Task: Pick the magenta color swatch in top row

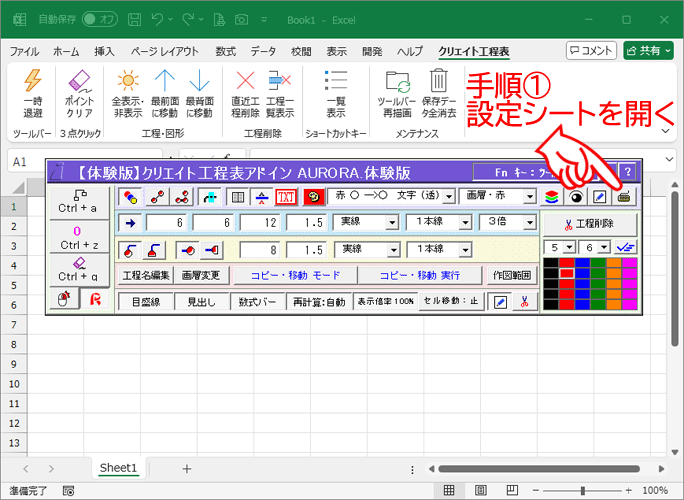Action: point(629,263)
